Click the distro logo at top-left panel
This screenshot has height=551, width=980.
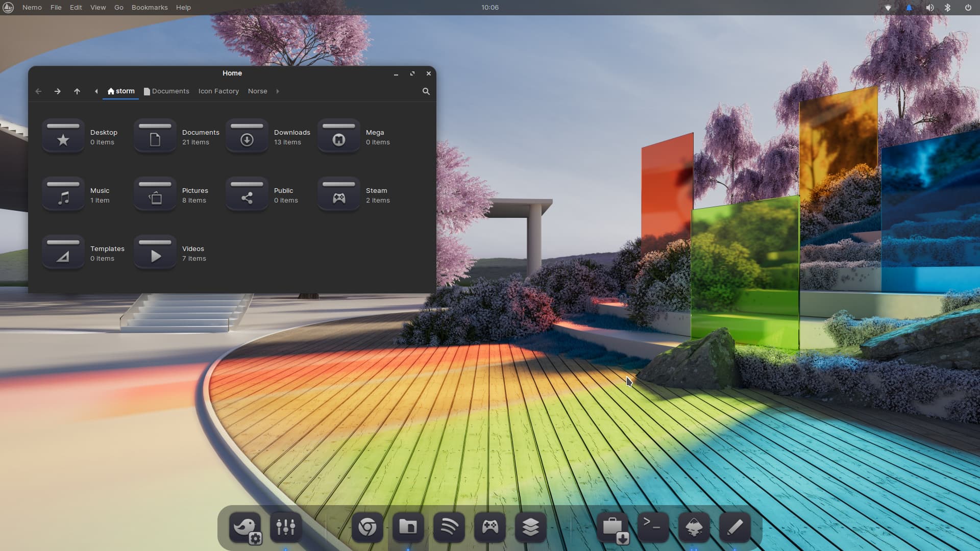tap(8, 8)
